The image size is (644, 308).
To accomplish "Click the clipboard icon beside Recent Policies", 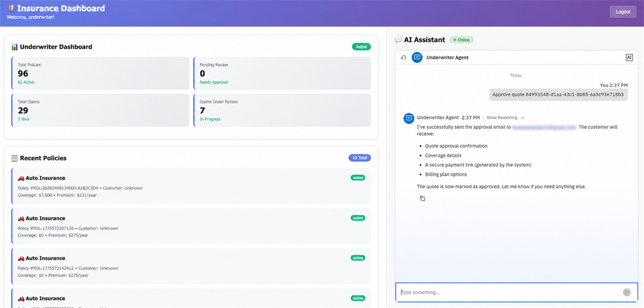I will click(14, 158).
